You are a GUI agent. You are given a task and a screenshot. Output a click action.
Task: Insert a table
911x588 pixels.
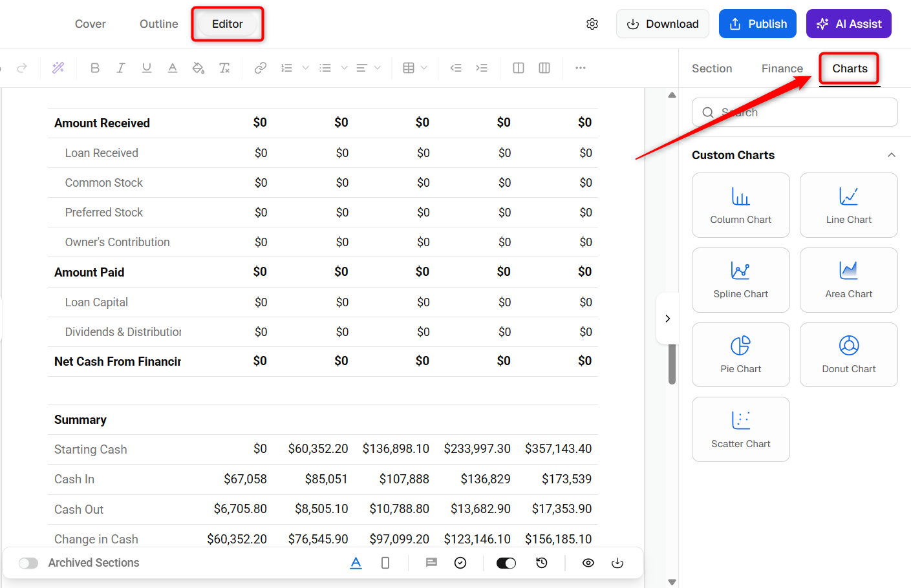click(409, 68)
